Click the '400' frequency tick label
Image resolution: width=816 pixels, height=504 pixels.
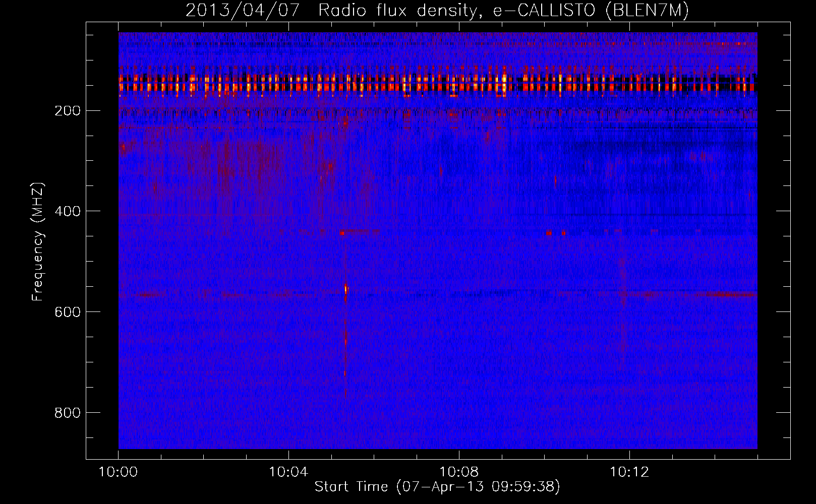[x=67, y=212]
